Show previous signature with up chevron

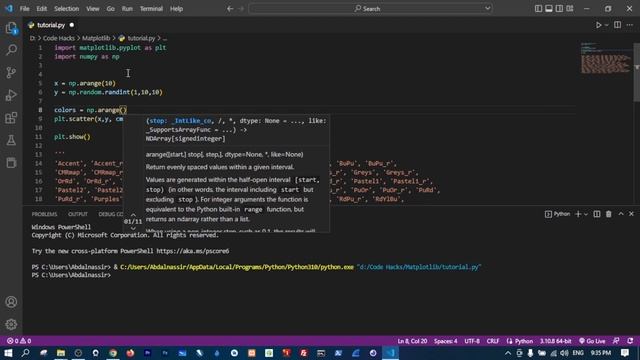coord(133,215)
